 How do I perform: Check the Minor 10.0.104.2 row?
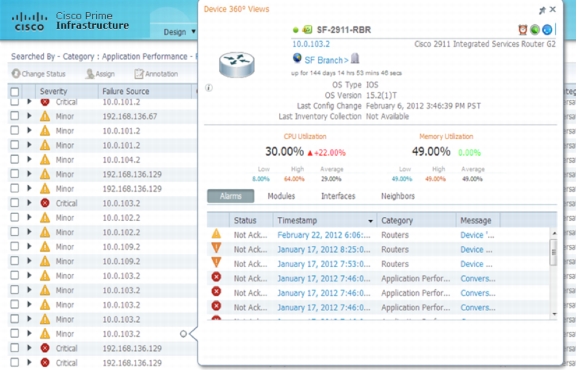tap(15, 160)
